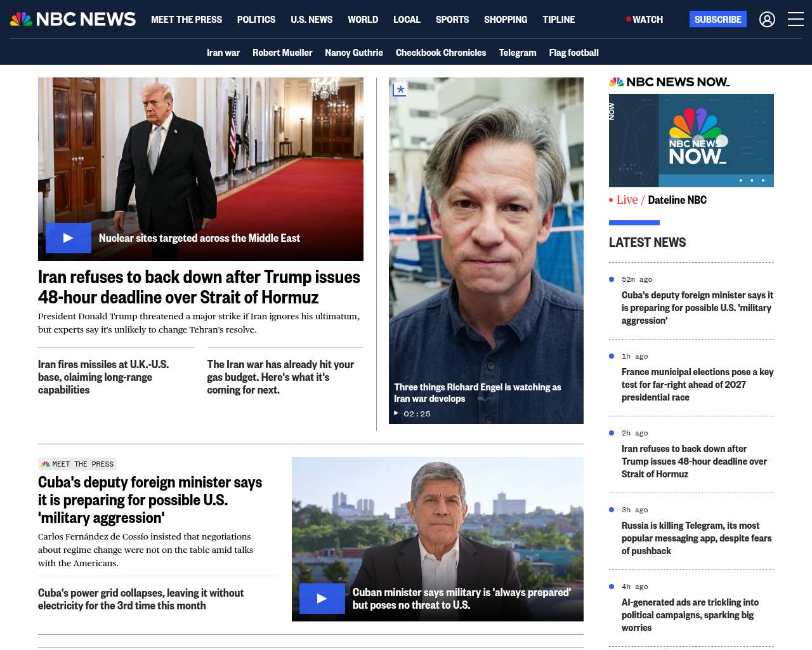Click the Latest News heading
812x650 pixels.
click(x=647, y=242)
